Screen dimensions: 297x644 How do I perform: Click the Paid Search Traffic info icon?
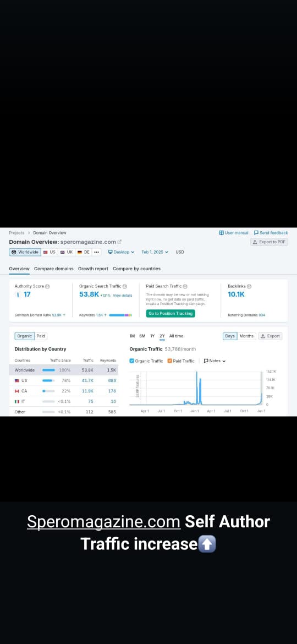pos(185,286)
